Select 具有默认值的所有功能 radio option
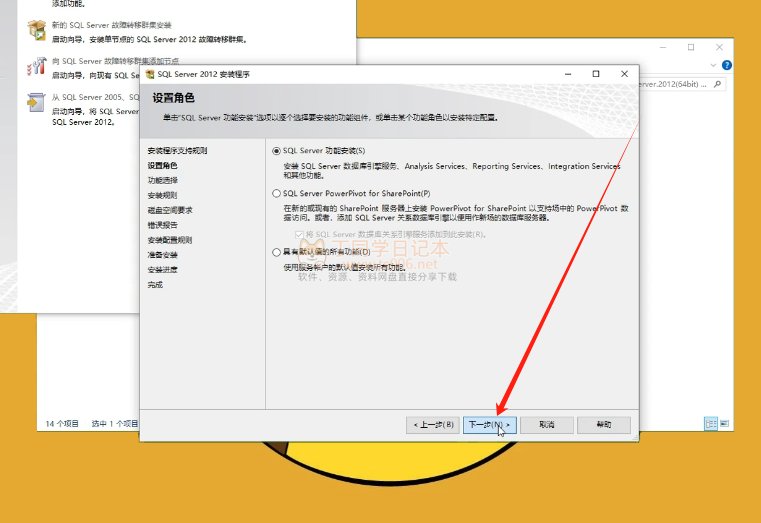Viewport: 761px width, 523px height. pos(277,252)
